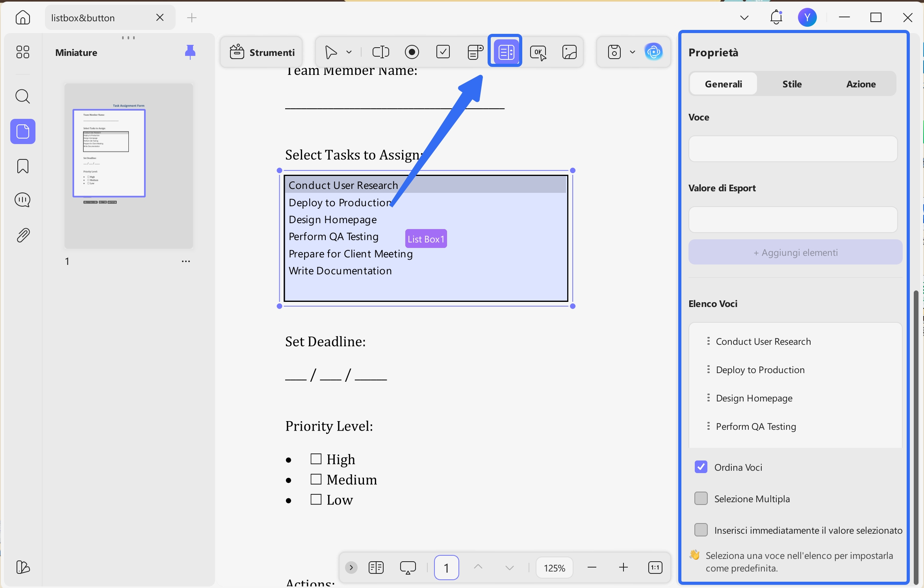The height and width of the screenshot is (588, 924).
Task: Switch to the Azione tab
Action: click(861, 84)
